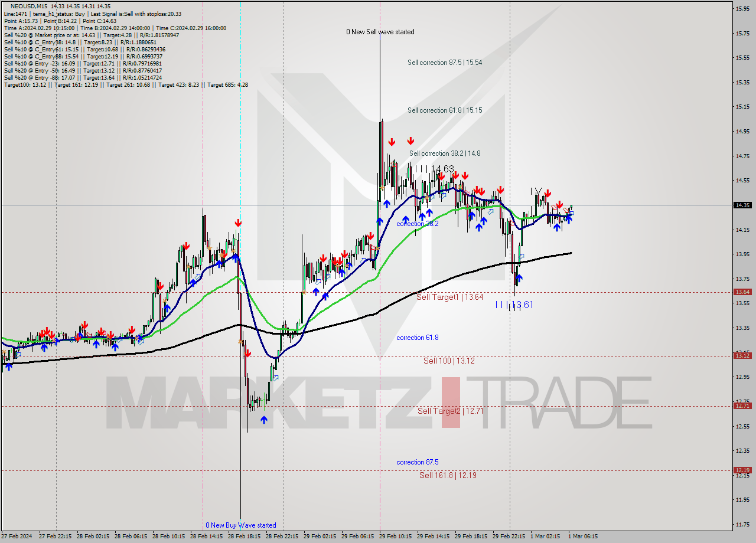This screenshot has height=543, width=756.
Task: Click the 'Entry -50: 16.49' line
Action: pyautogui.click(x=83, y=70)
